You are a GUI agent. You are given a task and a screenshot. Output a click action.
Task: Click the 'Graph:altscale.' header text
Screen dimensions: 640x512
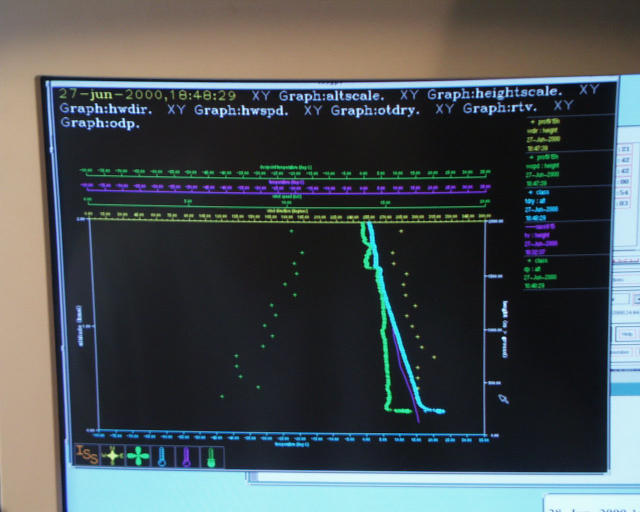click(331, 96)
